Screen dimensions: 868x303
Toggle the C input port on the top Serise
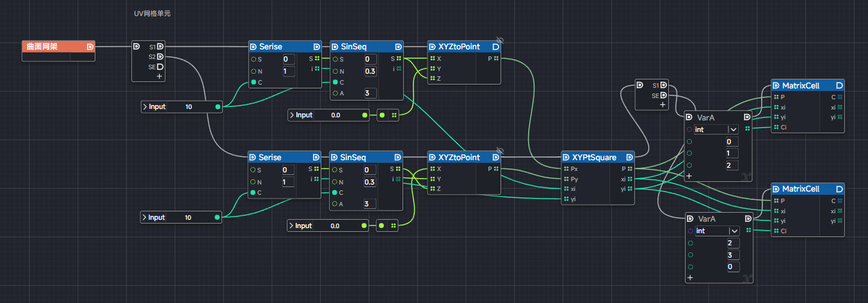point(253,83)
